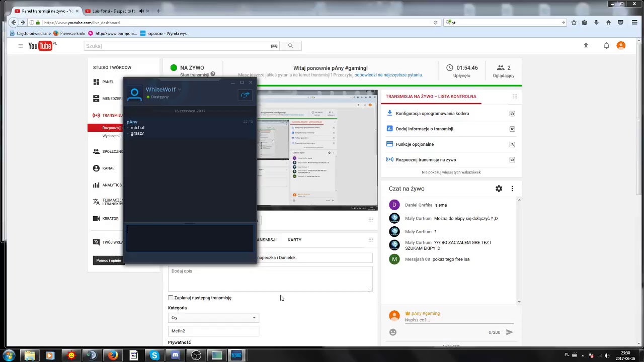The width and height of the screenshot is (644, 362).
Task: Click the Metin2 game title field
Action: 213,331
